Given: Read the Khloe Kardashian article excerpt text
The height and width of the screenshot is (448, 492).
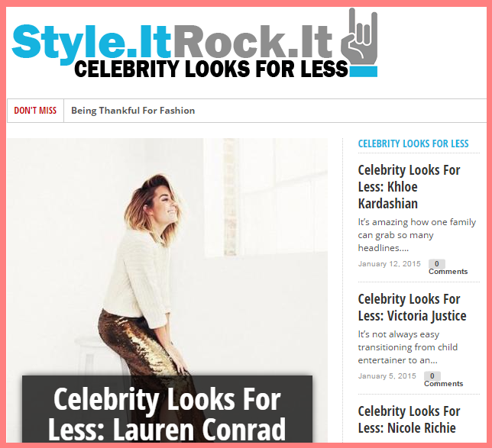Looking at the screenshot, I should (417, 235).
